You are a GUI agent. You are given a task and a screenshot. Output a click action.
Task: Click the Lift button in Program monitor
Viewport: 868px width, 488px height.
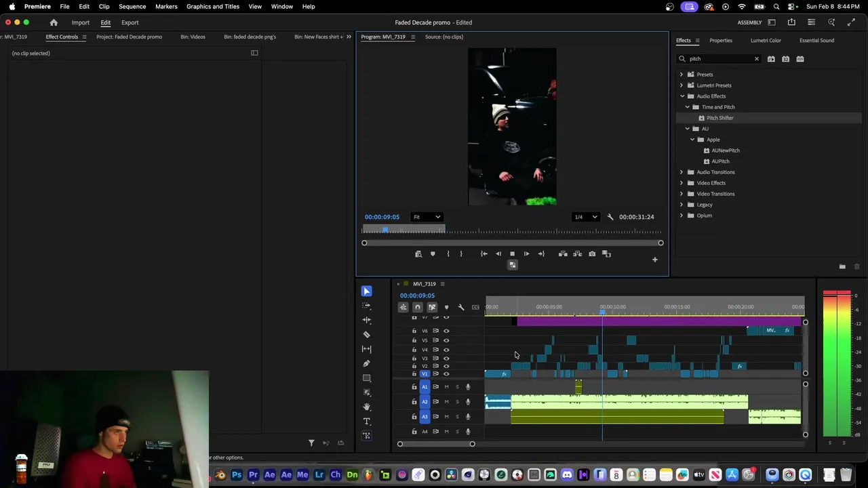563,254
